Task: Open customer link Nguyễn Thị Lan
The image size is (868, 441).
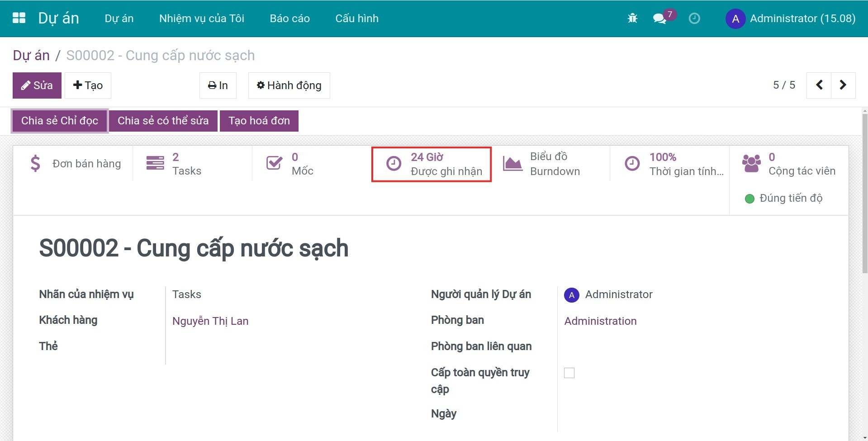Action: point(210,321)
